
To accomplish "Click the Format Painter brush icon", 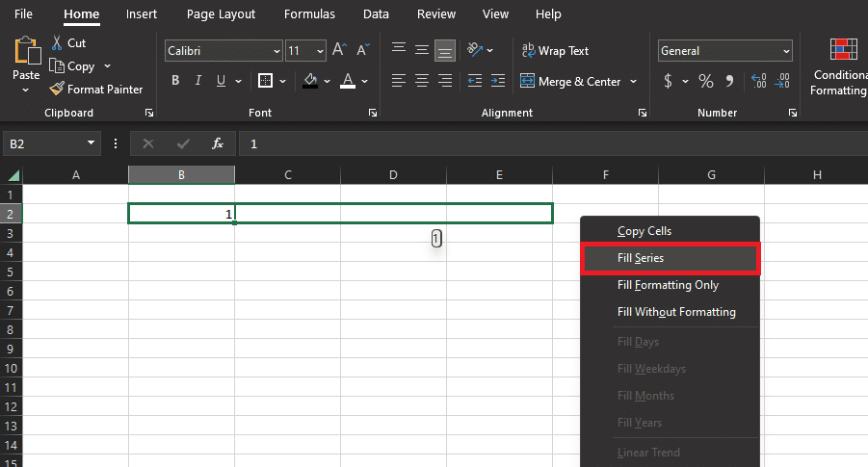I will pos(57,90).
